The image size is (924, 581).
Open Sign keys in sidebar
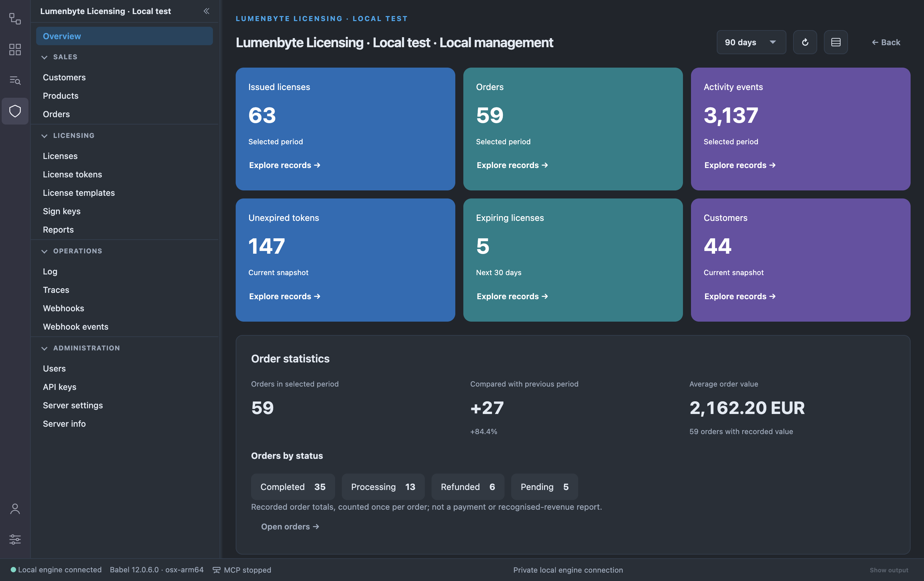coord(61,211)
